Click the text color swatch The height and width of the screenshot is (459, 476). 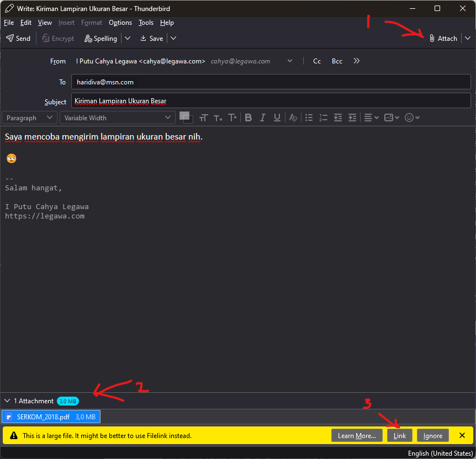pos(184,116)
